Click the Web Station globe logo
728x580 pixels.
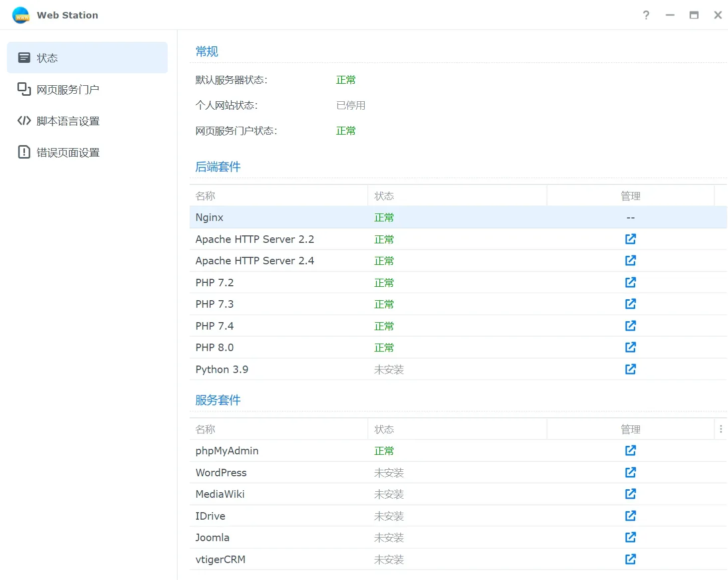(x=21, y=15)
